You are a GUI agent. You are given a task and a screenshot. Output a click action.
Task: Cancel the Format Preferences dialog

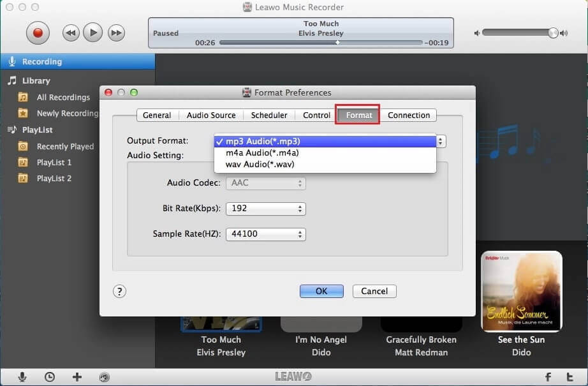pos(374,291)
